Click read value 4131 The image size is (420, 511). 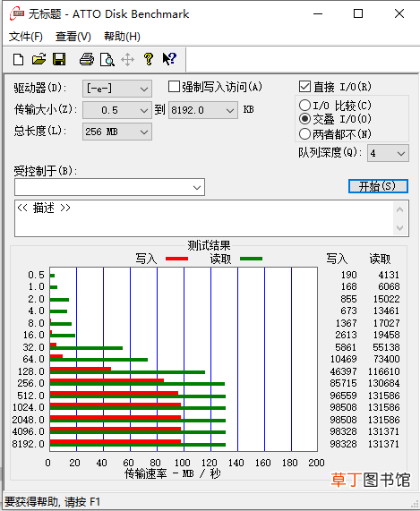pyautogui.click(x=389, y=275)
